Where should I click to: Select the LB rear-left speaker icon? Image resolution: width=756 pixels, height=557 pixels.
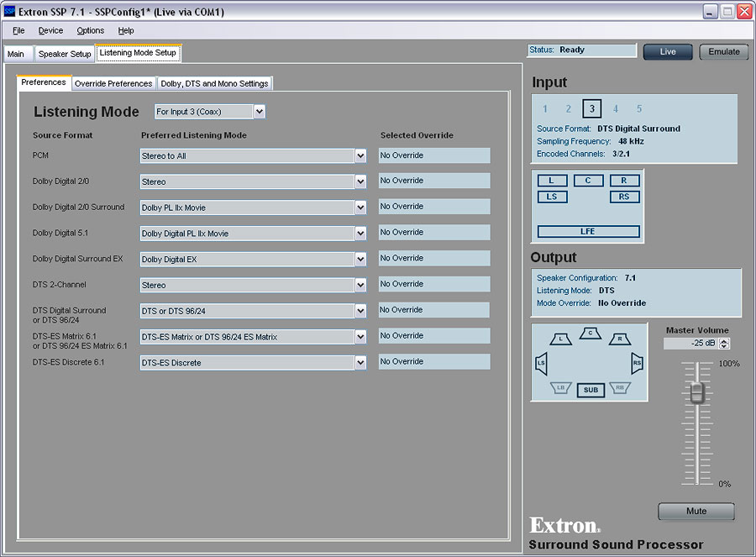point(561,388)
